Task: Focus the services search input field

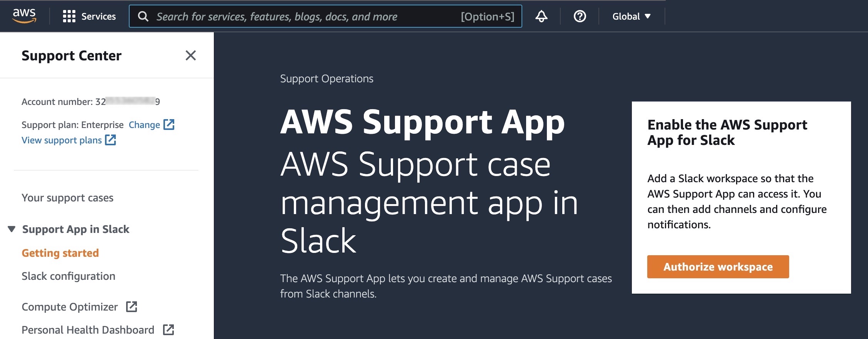Action: pyautogui.click(x=325, y=16)
